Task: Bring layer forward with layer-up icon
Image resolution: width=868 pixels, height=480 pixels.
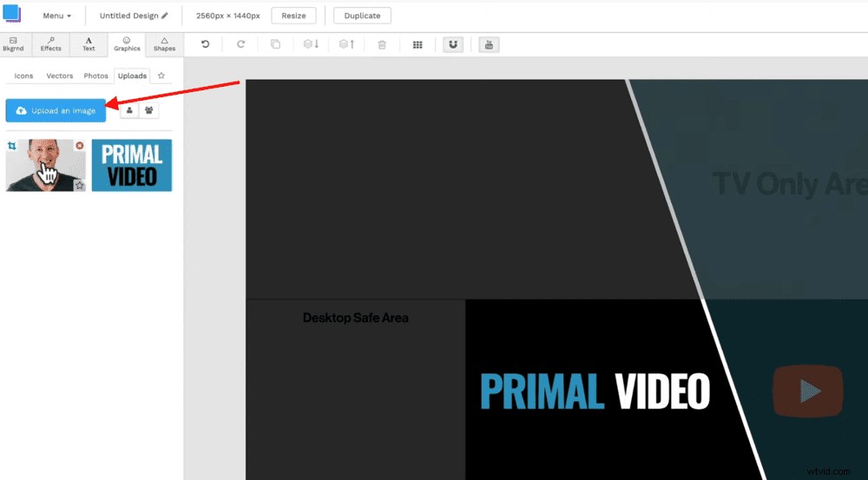Action: pyautogui.click(x=346, y=44)
